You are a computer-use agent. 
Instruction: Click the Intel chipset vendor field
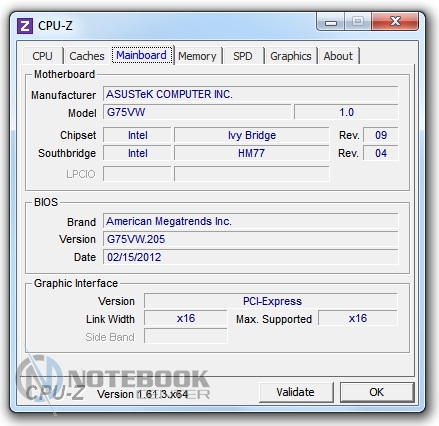coord(137,135)
